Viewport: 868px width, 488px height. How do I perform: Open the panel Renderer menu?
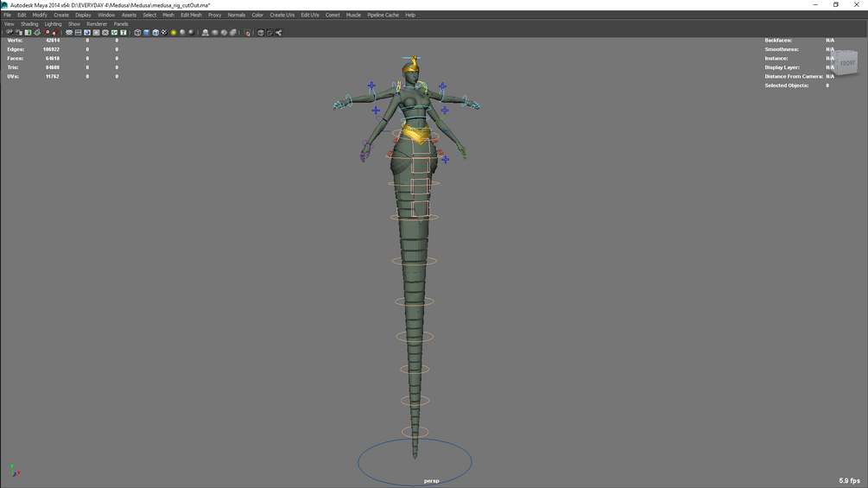[x=97, y=24]
